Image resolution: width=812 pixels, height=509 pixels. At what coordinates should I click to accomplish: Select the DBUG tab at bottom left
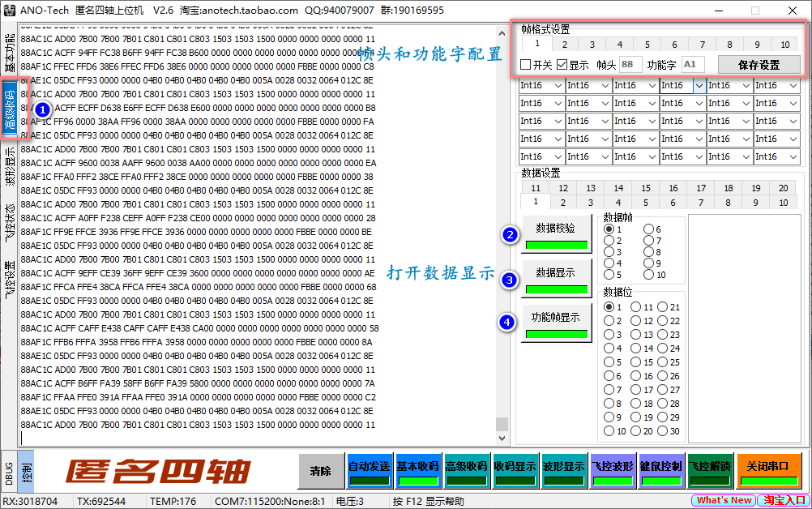[10, 471]
